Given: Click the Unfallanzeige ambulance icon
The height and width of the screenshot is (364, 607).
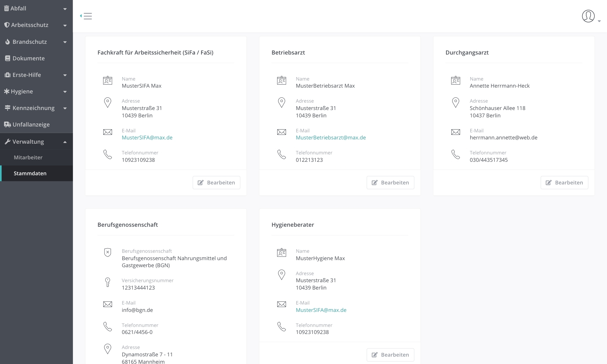Looking at the screenshot, I should pyautogui.click(x=7, y=125).
